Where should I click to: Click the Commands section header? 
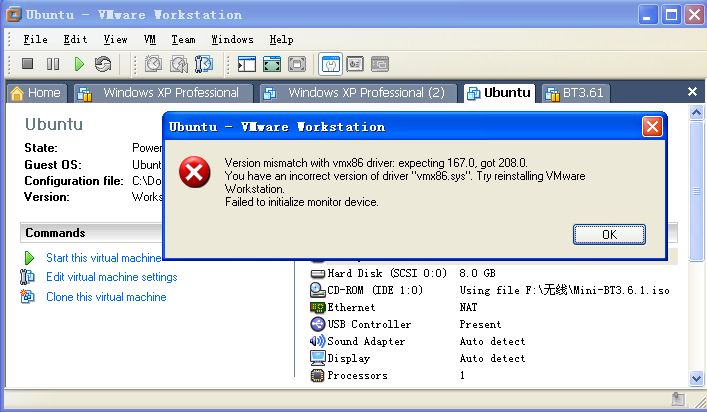point(92,233)
